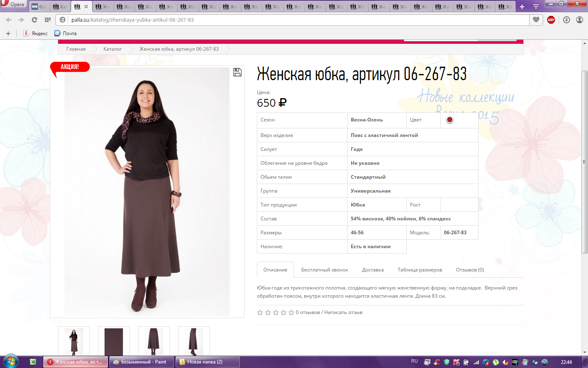
Task: Open a new tab with plus button
Action: click(x=522, y=7)
